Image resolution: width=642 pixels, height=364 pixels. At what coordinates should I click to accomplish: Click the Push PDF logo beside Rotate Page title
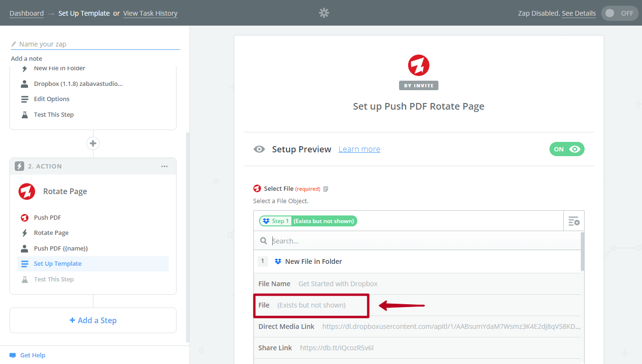27,191
